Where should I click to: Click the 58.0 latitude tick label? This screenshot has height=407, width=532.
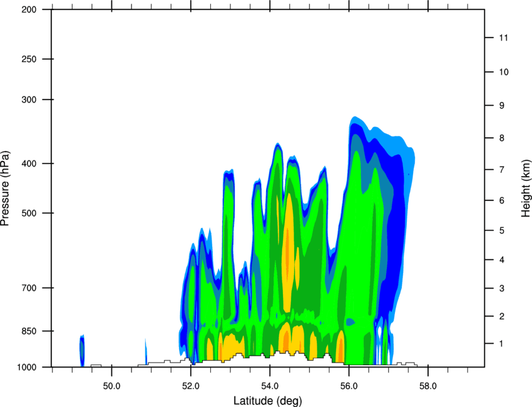click(428, 386)
